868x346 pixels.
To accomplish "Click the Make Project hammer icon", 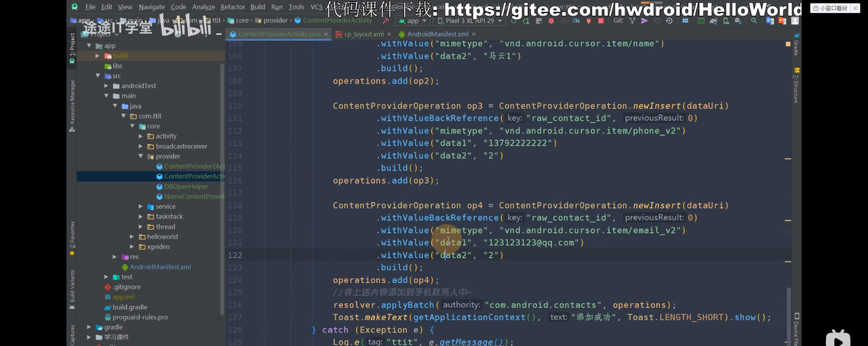I will [384, 20].
